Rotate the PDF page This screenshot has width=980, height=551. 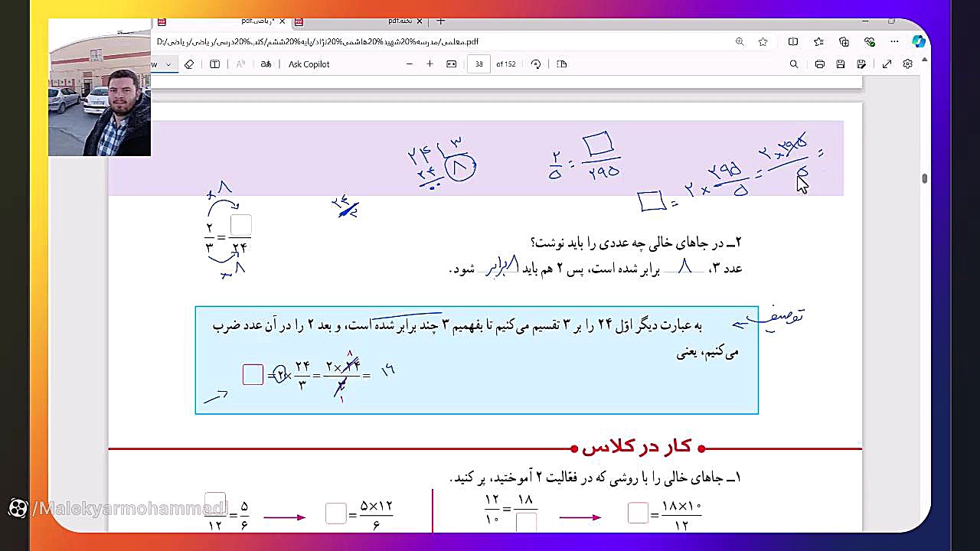tap(536, 64)
